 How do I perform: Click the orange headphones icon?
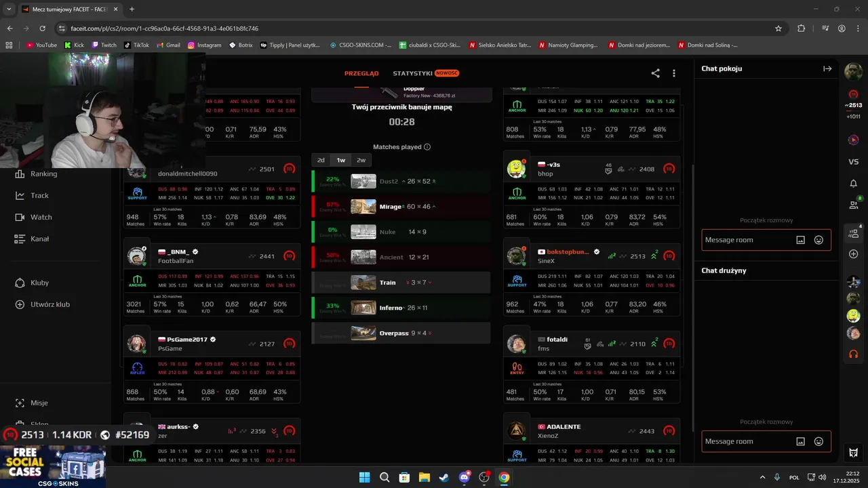pos(854,354)
